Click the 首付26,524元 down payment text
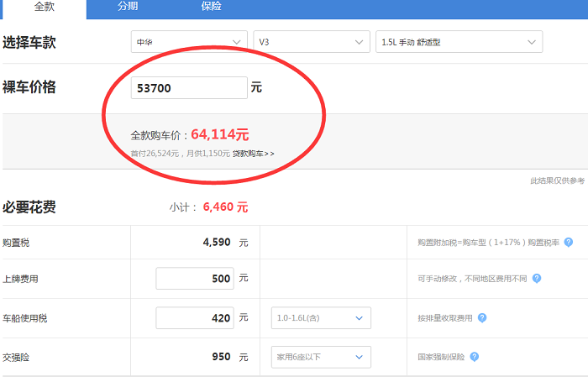 pyautogui.click(x=155, y=154)
